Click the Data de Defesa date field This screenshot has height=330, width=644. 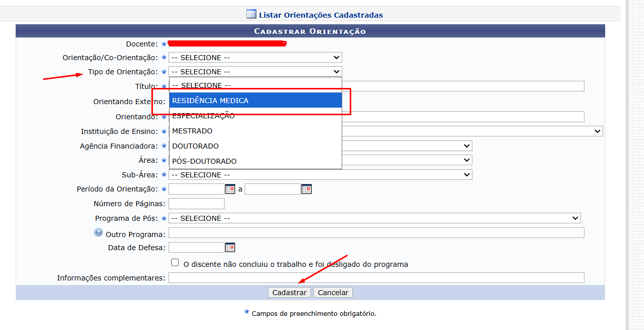[196, 248]
